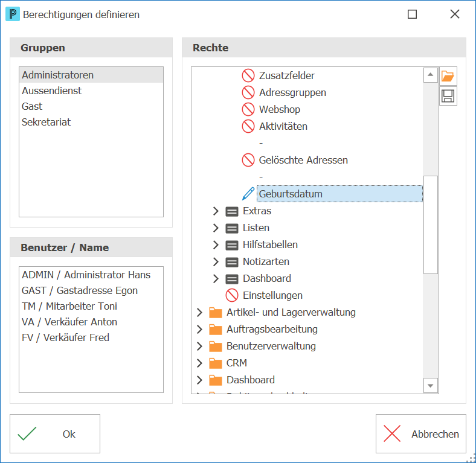Click the menu icon beside Extras
The width and height of the screenshot is (476, 463).
231,211
